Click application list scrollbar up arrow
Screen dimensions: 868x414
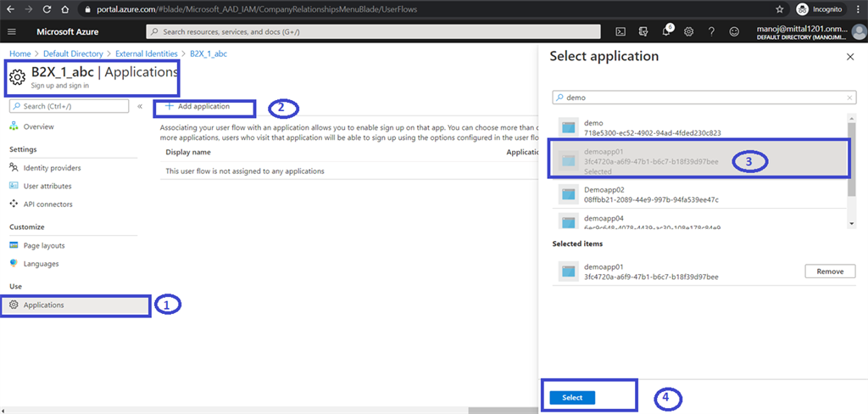[x=851, y=118]
